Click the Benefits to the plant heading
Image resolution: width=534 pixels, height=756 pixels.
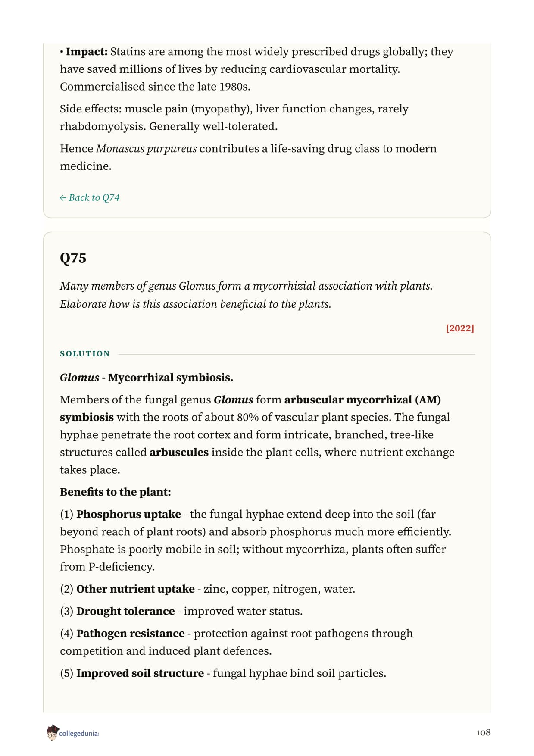tap(116, 492)
